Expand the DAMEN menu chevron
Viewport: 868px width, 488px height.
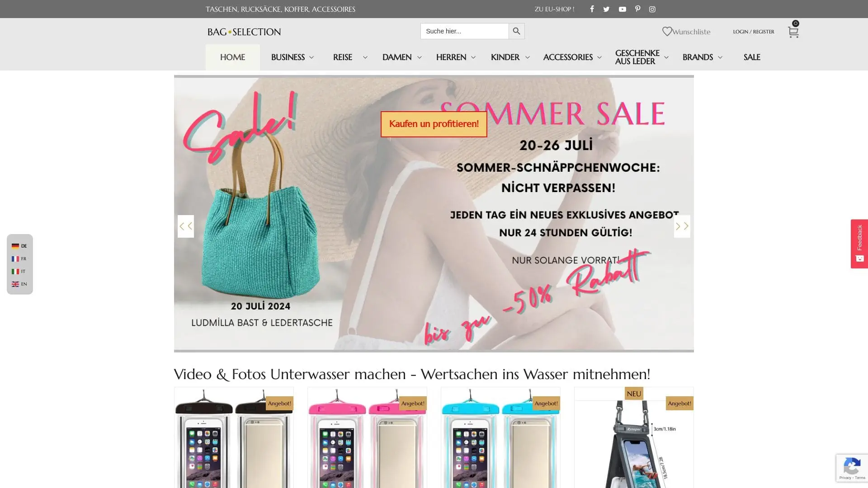[x=419, y=57]
